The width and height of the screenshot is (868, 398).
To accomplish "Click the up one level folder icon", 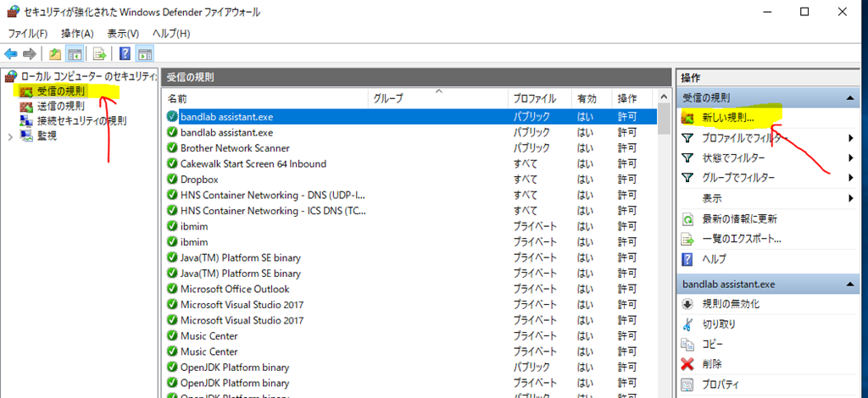I will pyautogui.click(x=55, y=54).
